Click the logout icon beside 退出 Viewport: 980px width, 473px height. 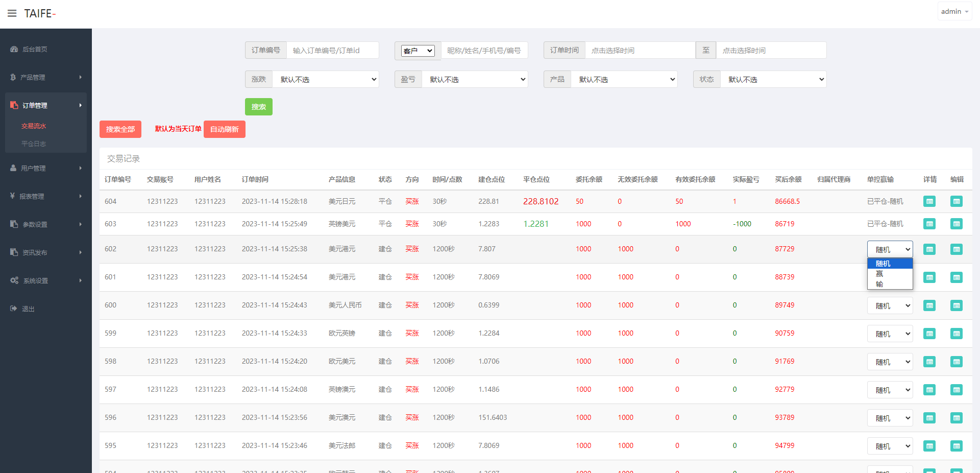tap(12, 308)
